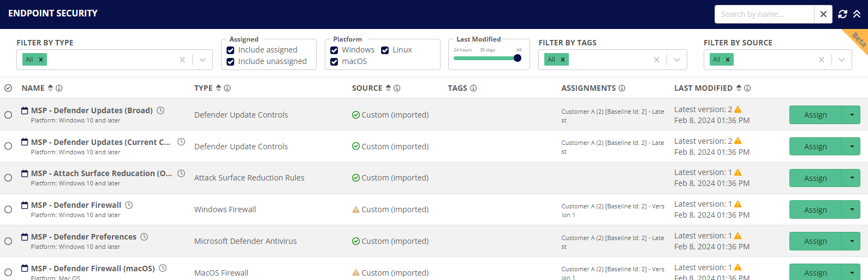Click the warning triangle on MSP - Defender Preferences version
Viewport: 868px width, 280px height.
click(738, 236)
